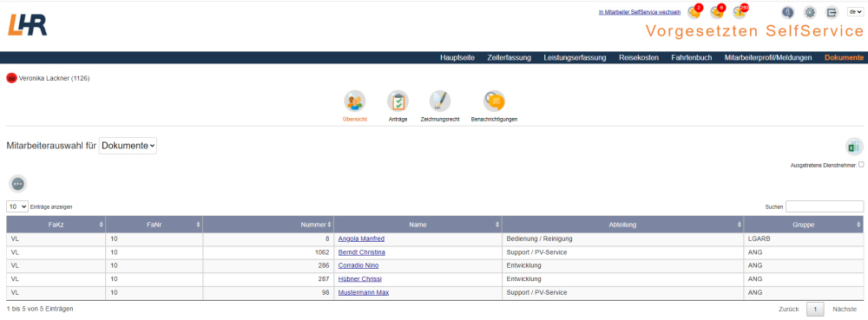868x320 pixels.
Task: Sort table by FaNr column arrows
Action: [x=199, y=225]
